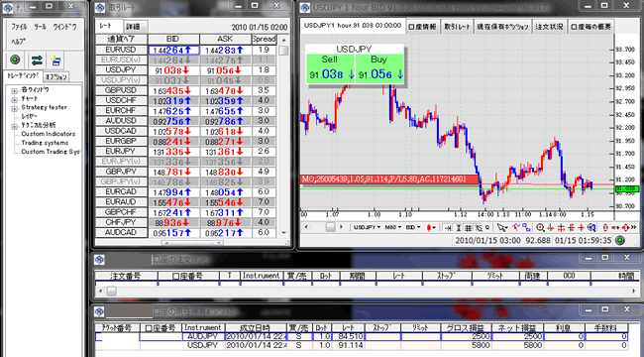Open the 口座毎の概要 tab in chart window

coord(591,27)
